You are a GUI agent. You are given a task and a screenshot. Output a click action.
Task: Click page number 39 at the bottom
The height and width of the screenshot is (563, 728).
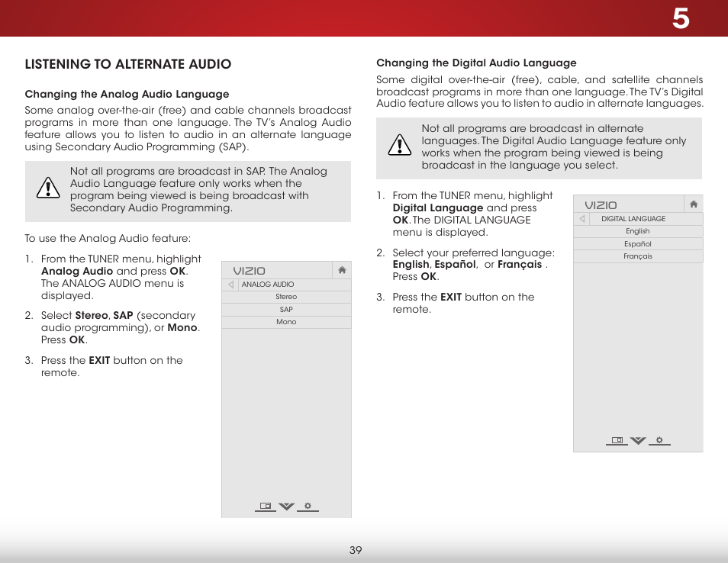point(356,550)
